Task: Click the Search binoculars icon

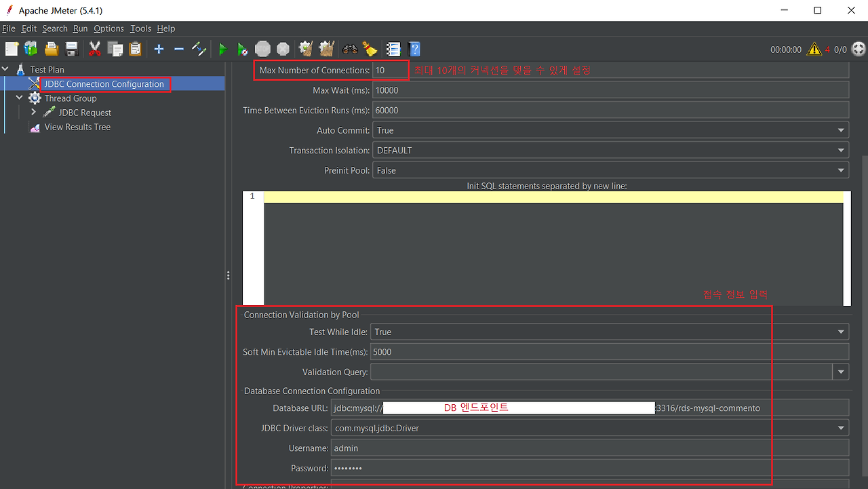Action: (x=350, y=49)
